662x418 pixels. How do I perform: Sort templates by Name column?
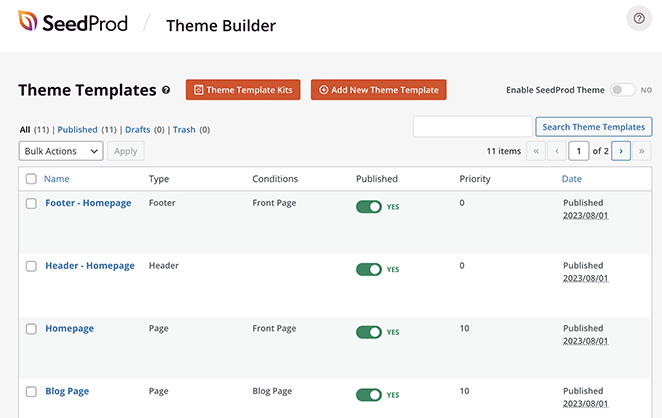tap(57, 179)
